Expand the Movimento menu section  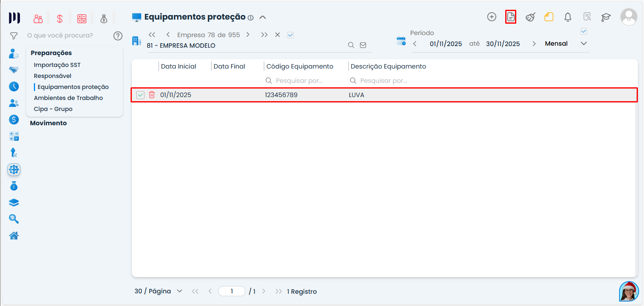click(x=48, y=123)
